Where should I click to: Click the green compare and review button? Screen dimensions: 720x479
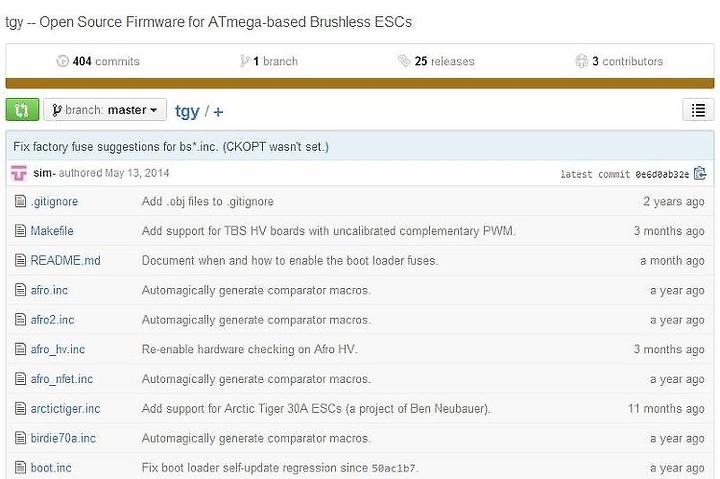[x=22, y=110]
